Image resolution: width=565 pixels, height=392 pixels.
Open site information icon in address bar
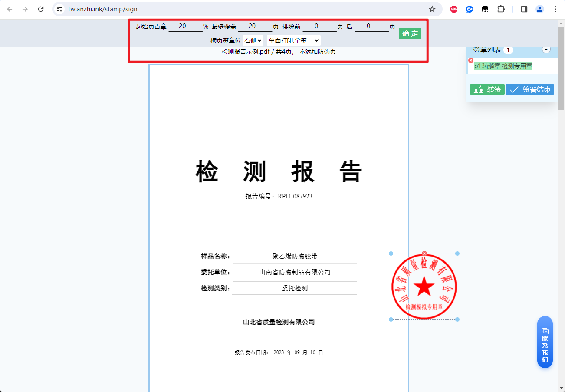pos(59,9)
